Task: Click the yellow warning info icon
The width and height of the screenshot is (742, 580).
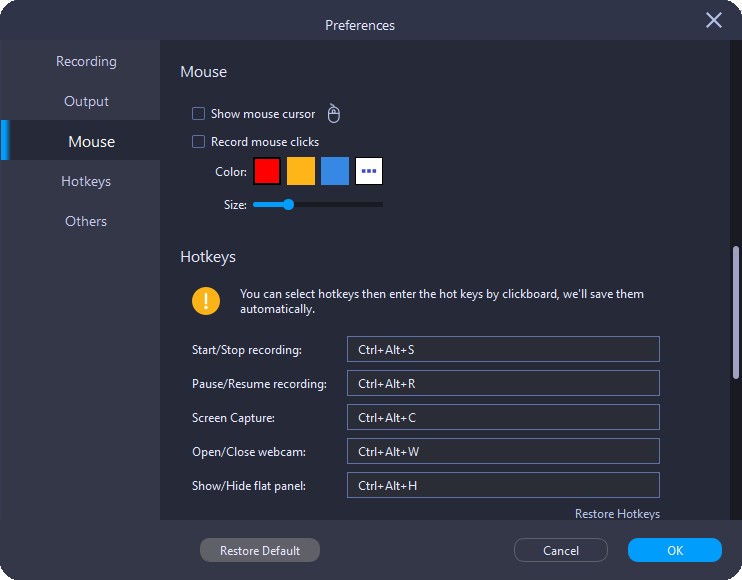Action: pyautogui.click(x=207, y=301)
